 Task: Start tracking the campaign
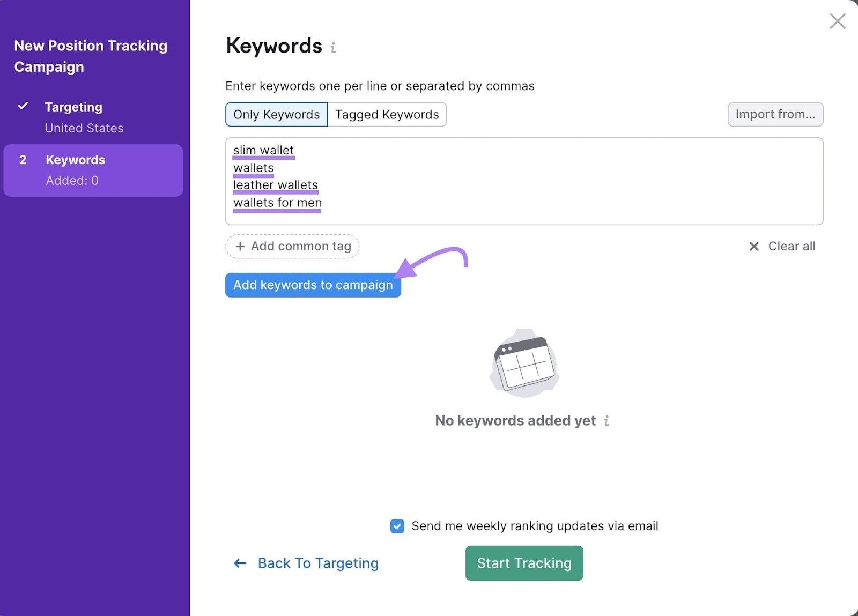click(524, 563)
